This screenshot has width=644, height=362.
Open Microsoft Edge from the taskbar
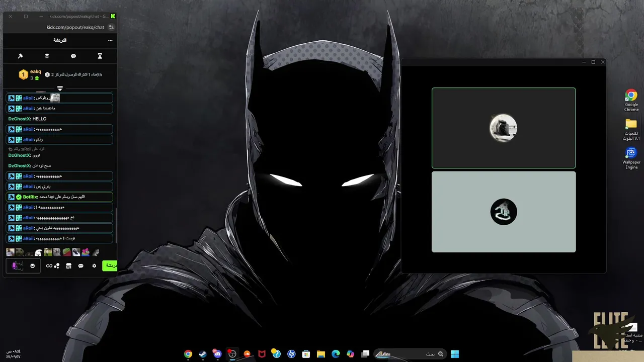pyautogui.click(x=336, y=354)
